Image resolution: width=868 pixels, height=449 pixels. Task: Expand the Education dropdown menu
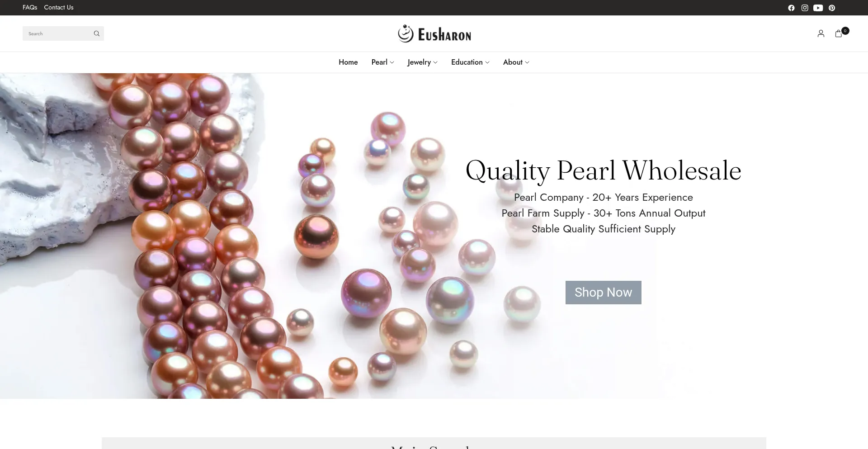470,62
